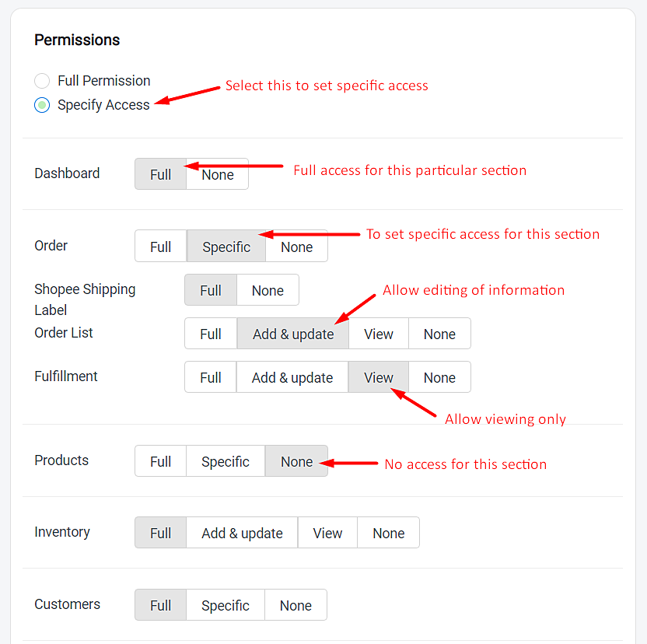Set Inventory access to View
Viewport: 647px width, 644px height.
coord(327,533)
